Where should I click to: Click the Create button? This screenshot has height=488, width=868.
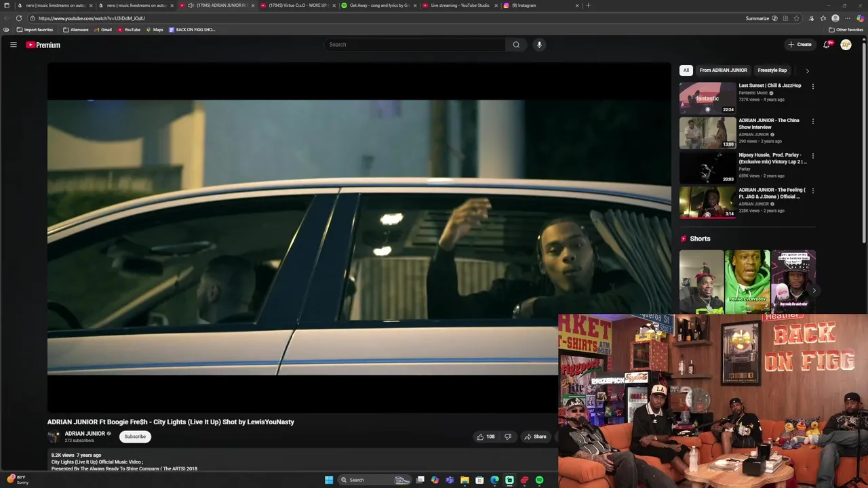point(800,45)
